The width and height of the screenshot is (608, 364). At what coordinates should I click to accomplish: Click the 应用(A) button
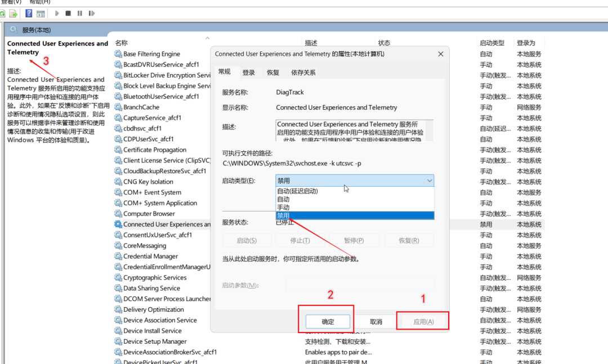click(423, 322)
